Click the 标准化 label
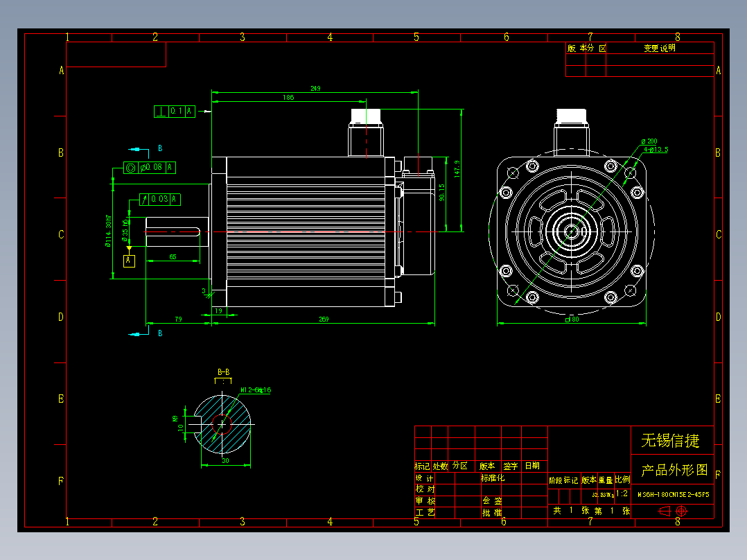 coord(493,478)
